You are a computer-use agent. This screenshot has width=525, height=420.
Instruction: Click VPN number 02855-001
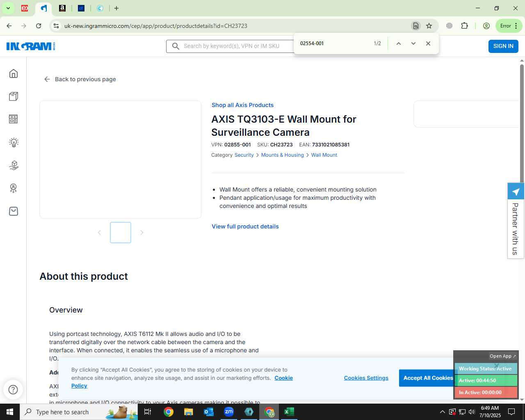(x=237, y=145)
